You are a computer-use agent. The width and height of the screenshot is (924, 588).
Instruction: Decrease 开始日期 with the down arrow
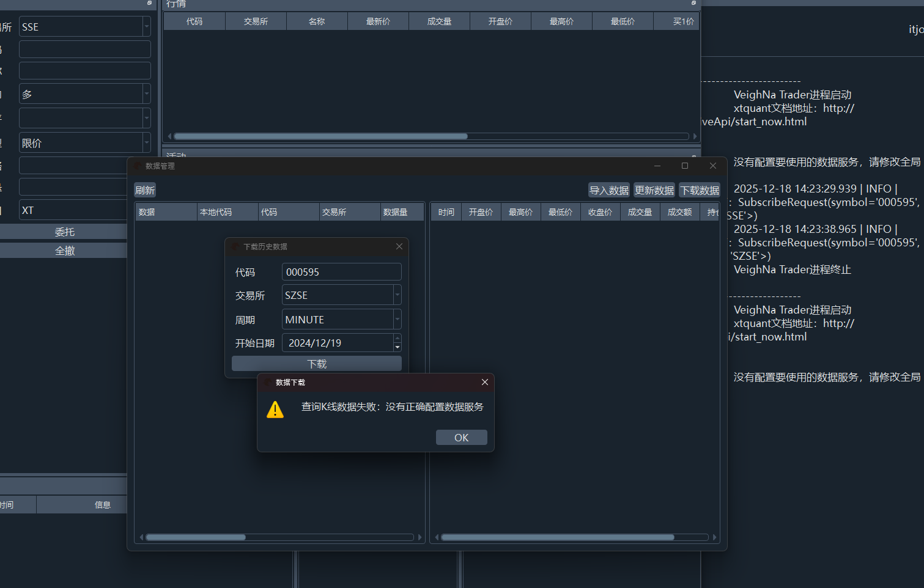(x=397, y=347)
